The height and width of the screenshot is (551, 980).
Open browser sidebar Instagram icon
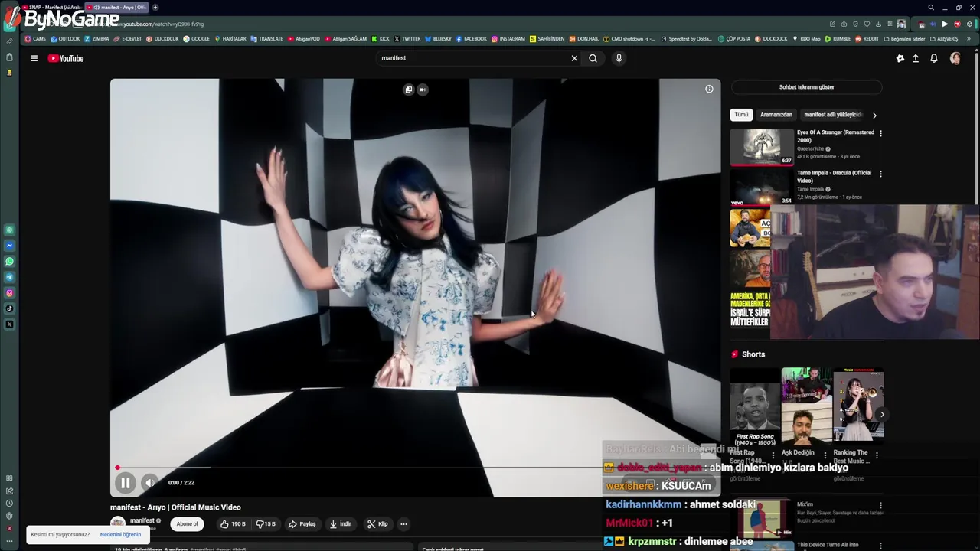pyautogui.click(x=9, y=293)
